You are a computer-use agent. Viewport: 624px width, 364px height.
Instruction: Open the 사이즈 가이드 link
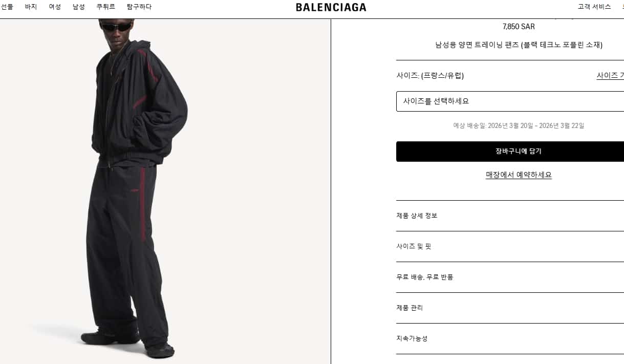click(x=610, y=75)
